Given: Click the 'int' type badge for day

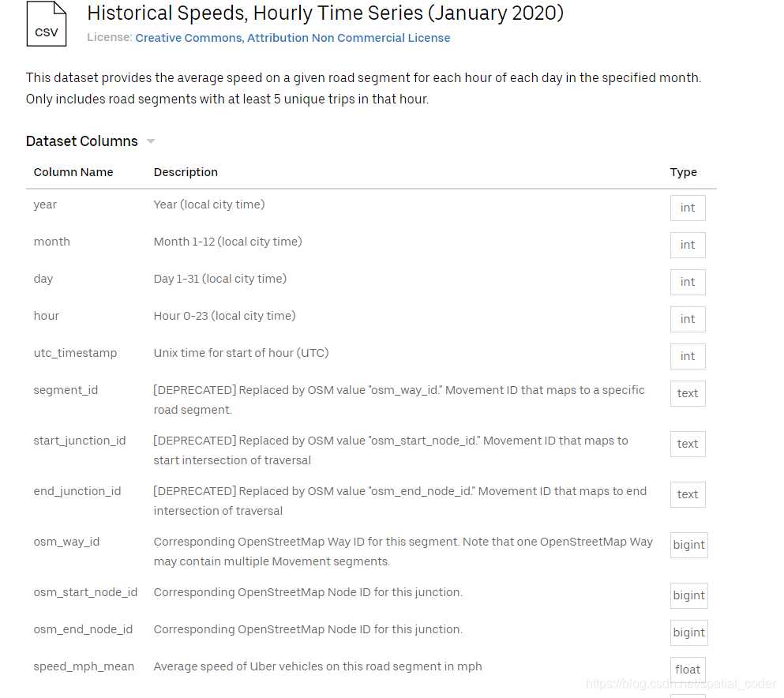Looking at the screenshot, I should (688, 282).
